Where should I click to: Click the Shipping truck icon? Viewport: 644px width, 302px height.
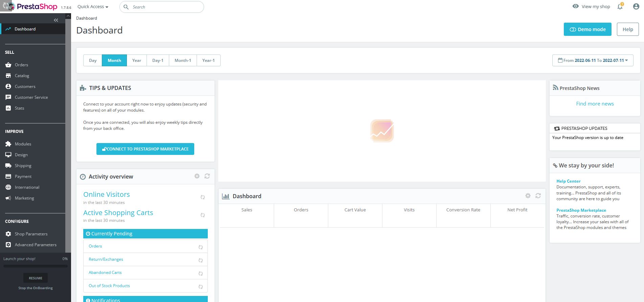(8, 166)
